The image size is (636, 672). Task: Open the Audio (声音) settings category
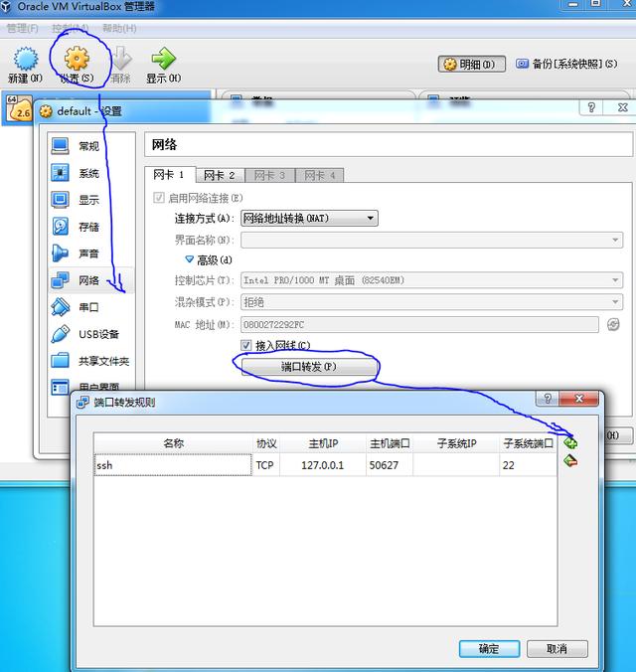point(89,253)
